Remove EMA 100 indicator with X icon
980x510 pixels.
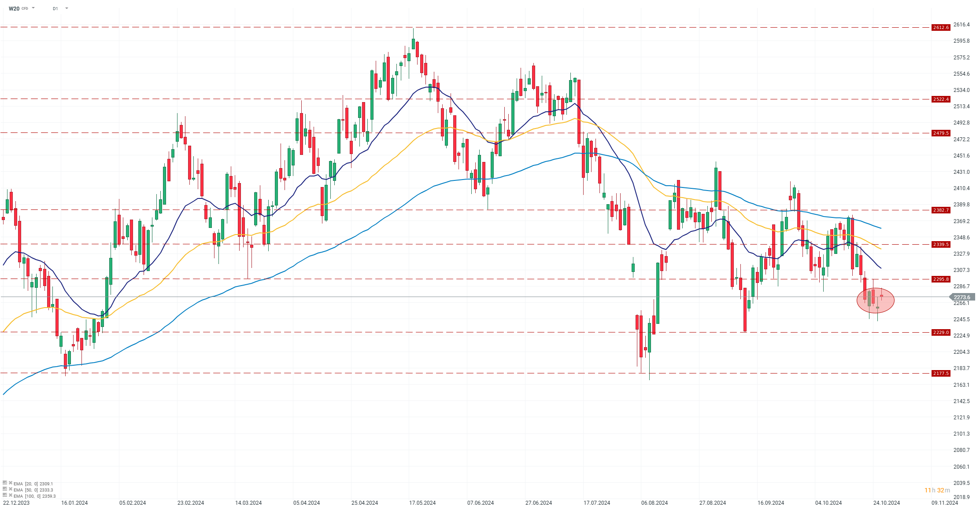pyautogui.click(x=10, y=495)
